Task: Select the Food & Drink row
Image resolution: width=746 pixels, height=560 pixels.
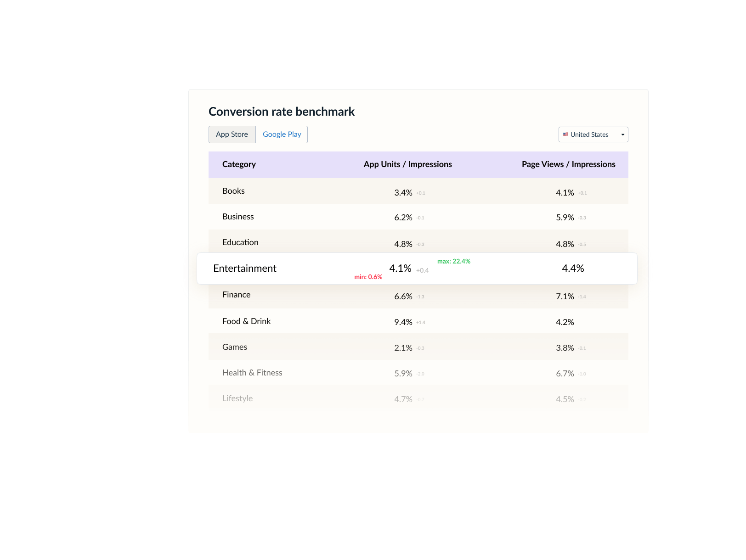Action: (246, 321)
